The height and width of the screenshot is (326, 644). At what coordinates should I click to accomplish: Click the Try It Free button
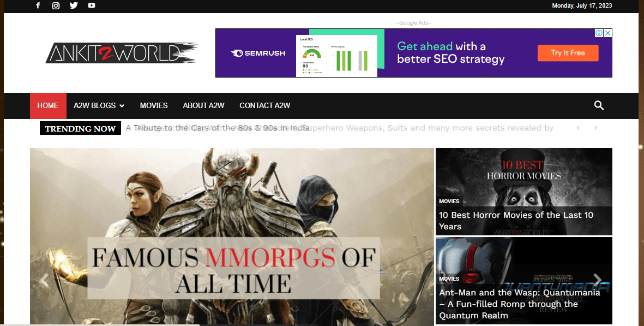(x=568, y=52)
